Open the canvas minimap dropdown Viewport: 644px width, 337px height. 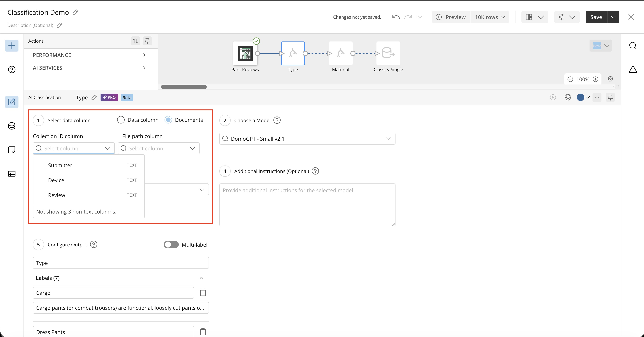point(601,46)
